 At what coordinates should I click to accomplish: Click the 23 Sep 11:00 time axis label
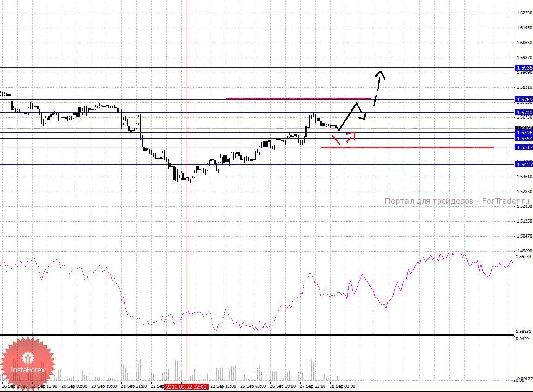(x=223, y=386)
